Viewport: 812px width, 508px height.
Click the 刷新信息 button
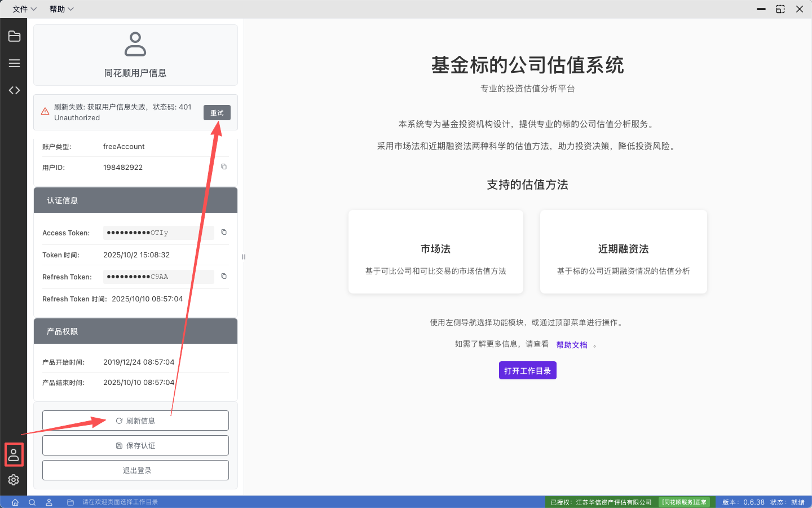coord(135,421)
